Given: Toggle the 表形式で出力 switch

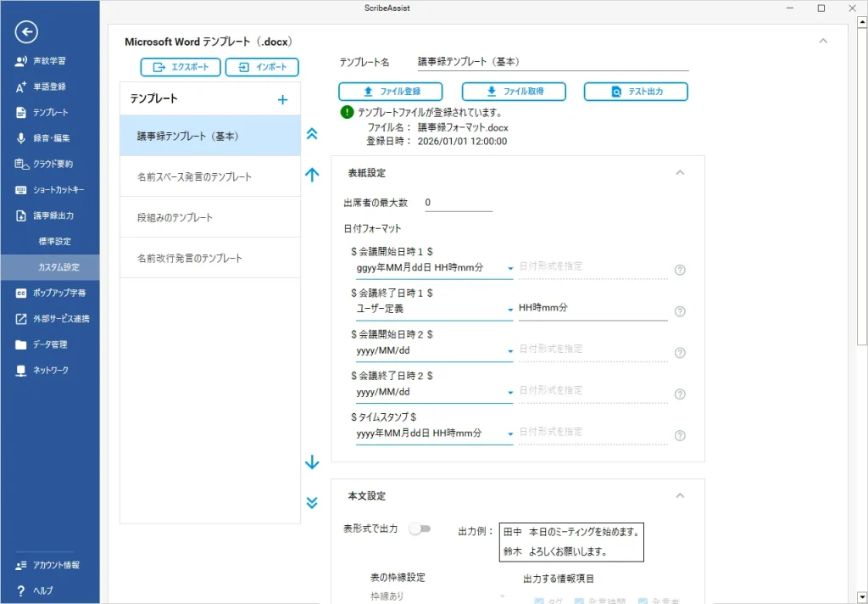Looking at the screenshot, I should point(420,529).
